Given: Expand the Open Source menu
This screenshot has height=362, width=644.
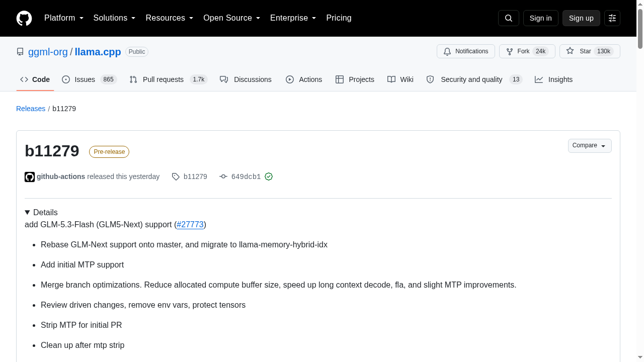Looking at the screenshot, I should [231, 18].
